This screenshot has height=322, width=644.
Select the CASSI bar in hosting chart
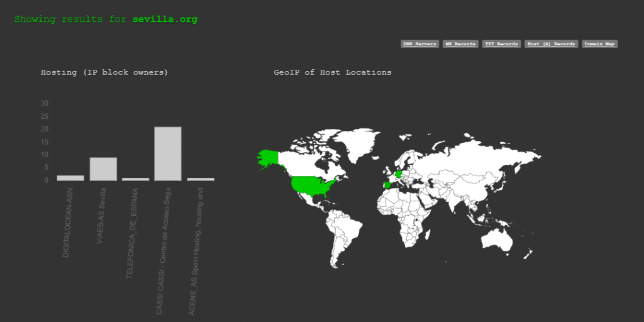click(x=168, y=153)
